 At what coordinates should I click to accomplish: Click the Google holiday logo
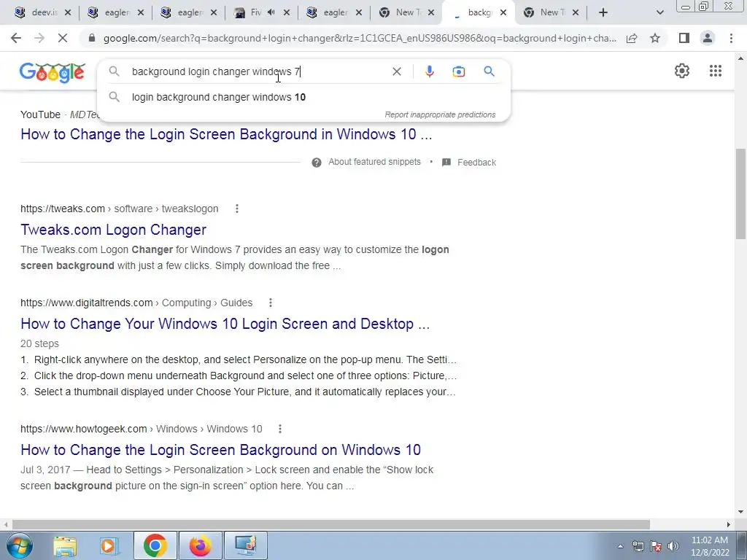tap(53, 72)
